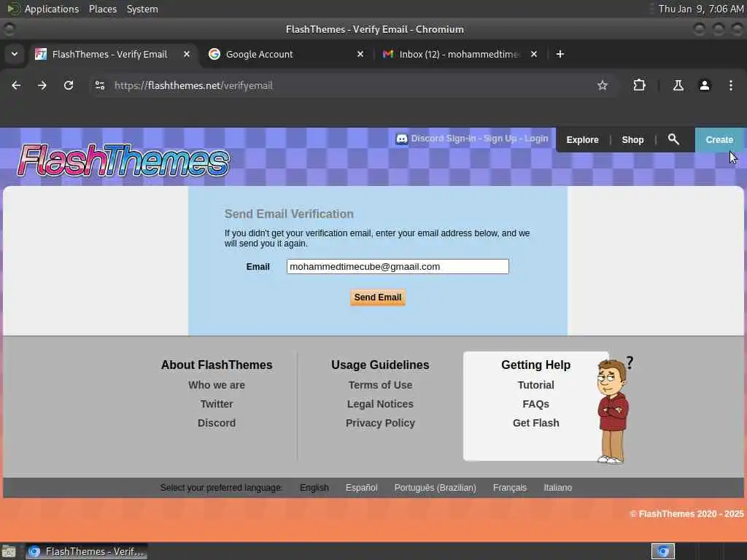This screenshot has height=560, width=747.
Task: Click the FlashThemes logo
Action: point(123,160)
